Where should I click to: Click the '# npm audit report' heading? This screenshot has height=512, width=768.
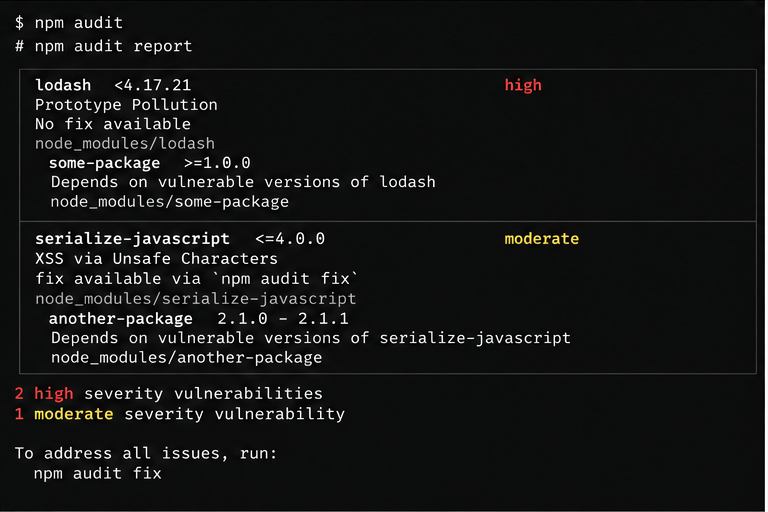(103, 46)
